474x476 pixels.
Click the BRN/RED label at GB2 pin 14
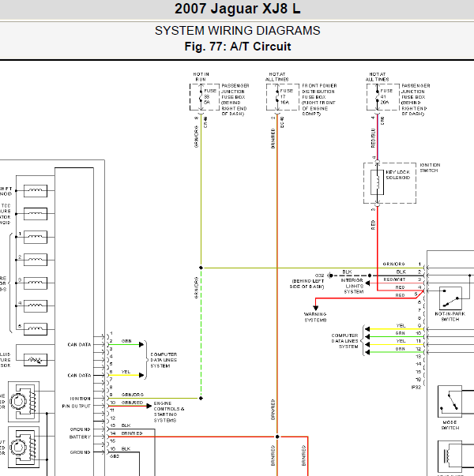click(x=132, y=433)
